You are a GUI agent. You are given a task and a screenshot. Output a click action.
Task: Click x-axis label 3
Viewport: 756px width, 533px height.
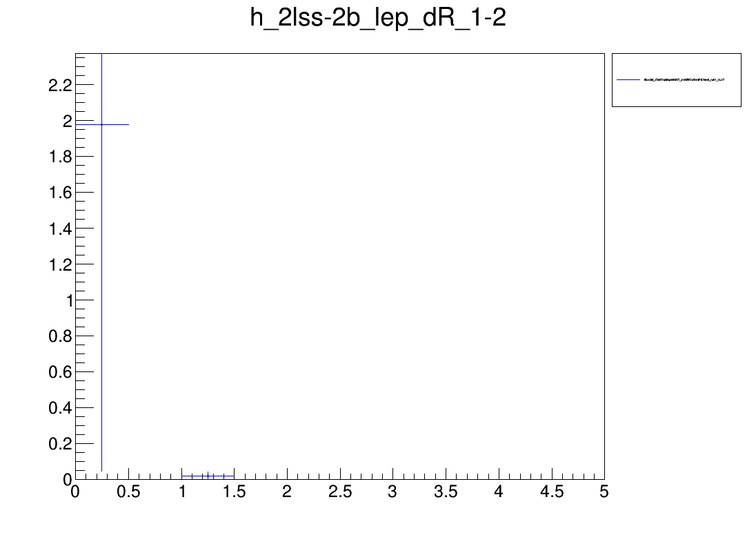(x=392, y=492)
